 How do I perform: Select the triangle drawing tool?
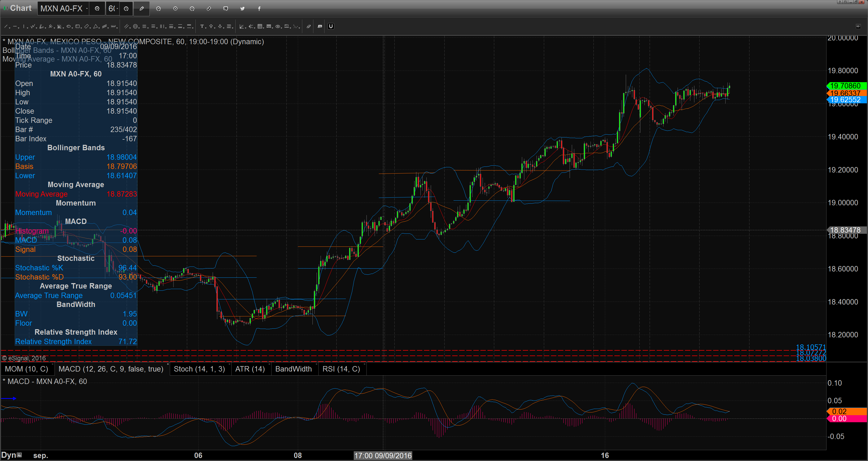pos(95,26)
